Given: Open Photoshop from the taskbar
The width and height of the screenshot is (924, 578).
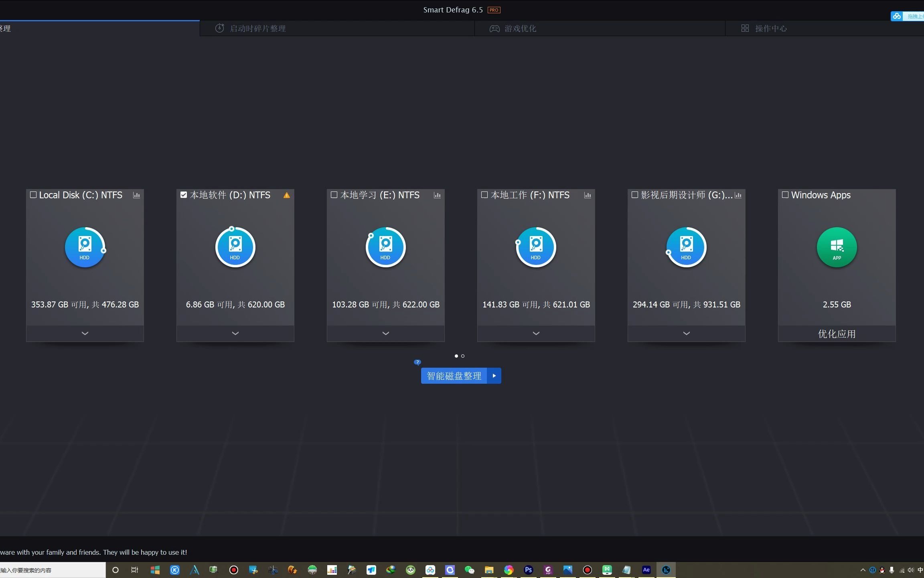Looking at the screenshot, I should [x=528, y=570].
